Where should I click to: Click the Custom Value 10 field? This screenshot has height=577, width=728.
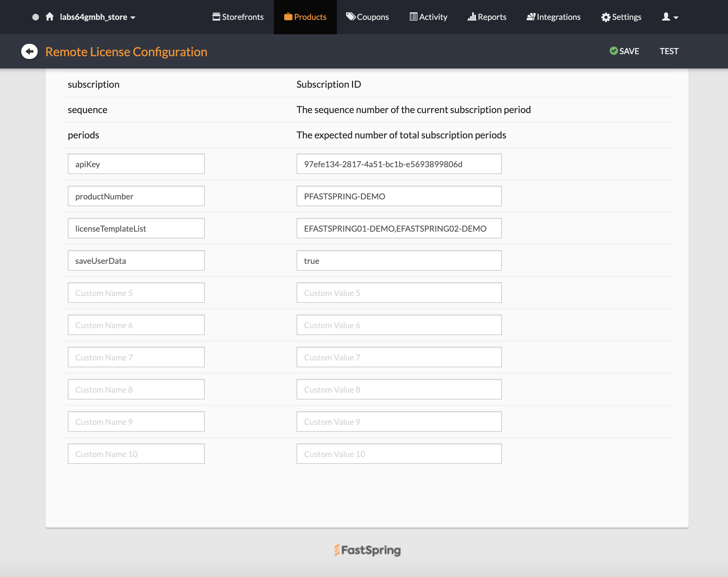(x=399, y=454)
